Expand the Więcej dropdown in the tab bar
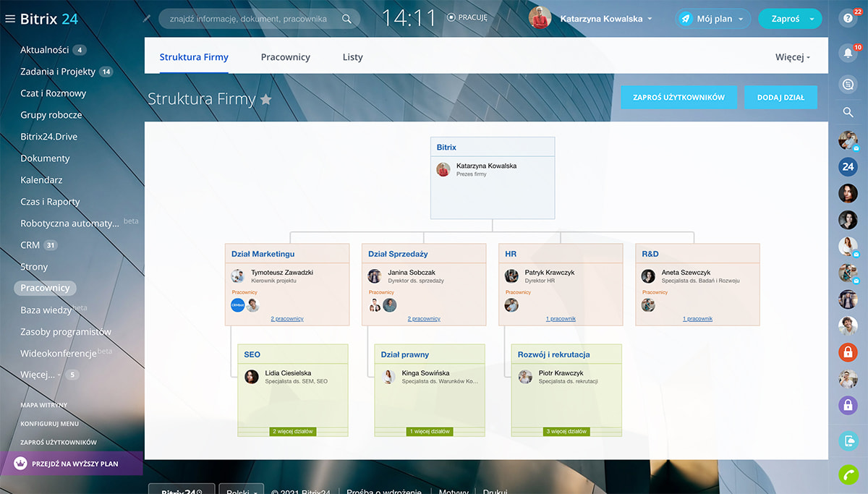Viewport: 868px width, 494px height. [793, 57]
